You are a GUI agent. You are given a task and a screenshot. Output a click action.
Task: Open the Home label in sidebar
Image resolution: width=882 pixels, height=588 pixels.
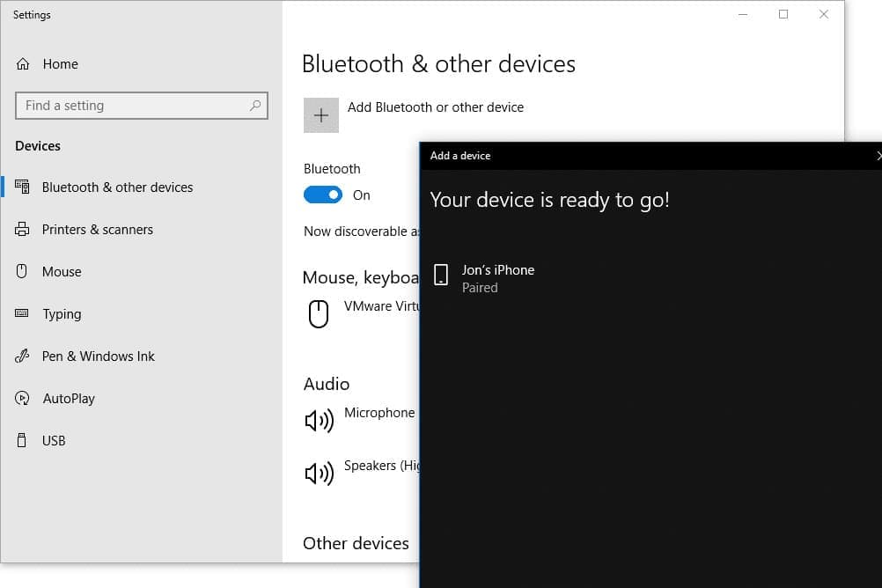pos(60,64)
